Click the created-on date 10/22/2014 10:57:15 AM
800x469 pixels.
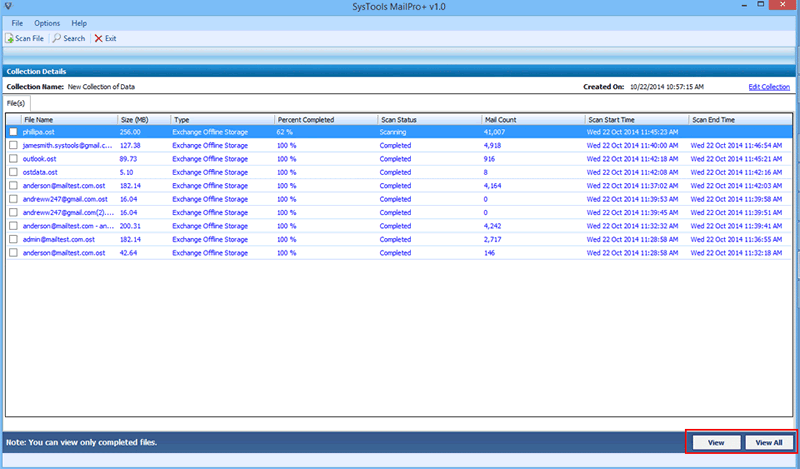coord(667,87)
